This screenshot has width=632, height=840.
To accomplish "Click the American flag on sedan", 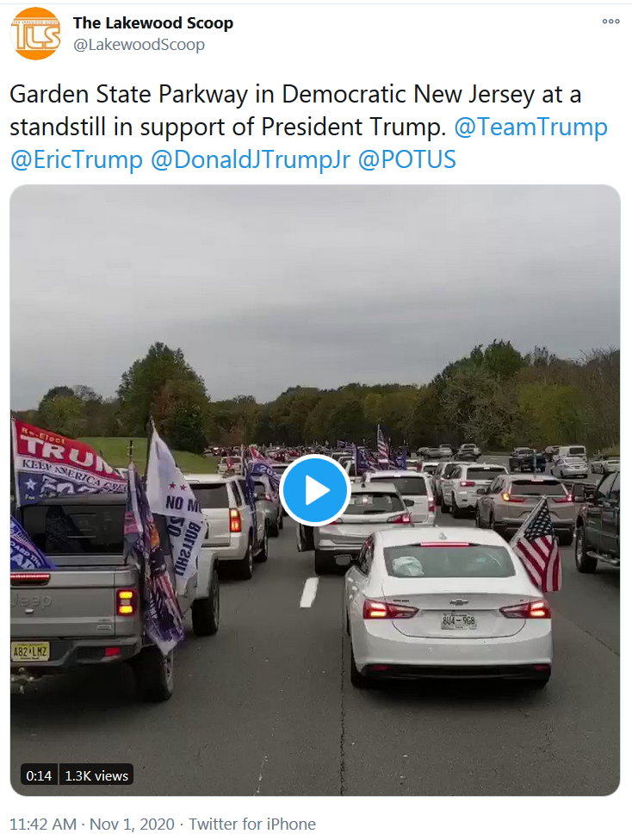I will coord(538,545).
